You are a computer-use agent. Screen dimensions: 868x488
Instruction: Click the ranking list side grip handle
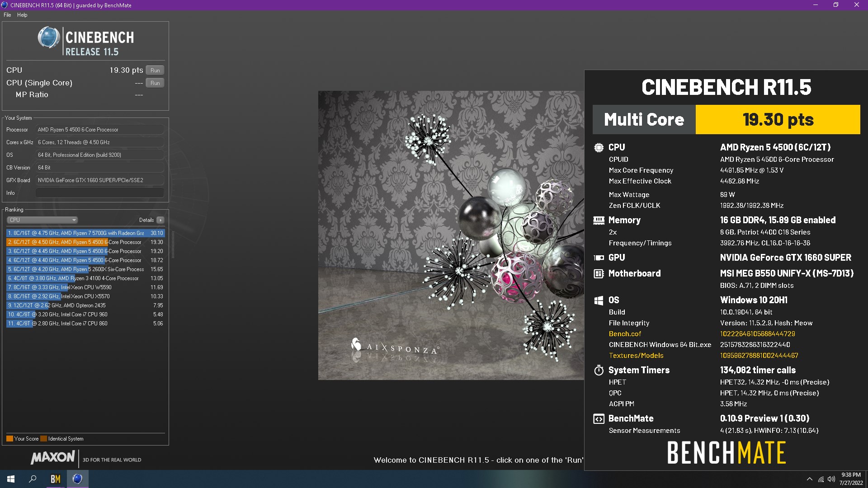click(173, 244)
